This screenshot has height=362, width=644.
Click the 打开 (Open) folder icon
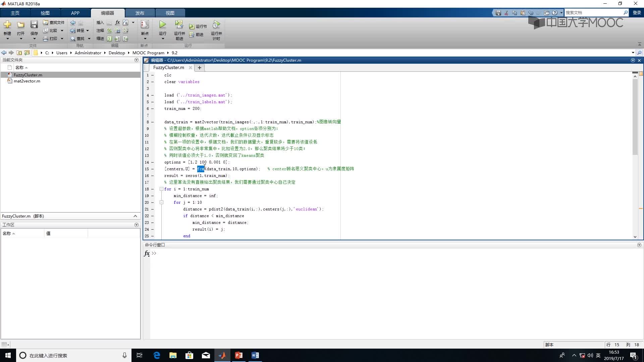21,24
